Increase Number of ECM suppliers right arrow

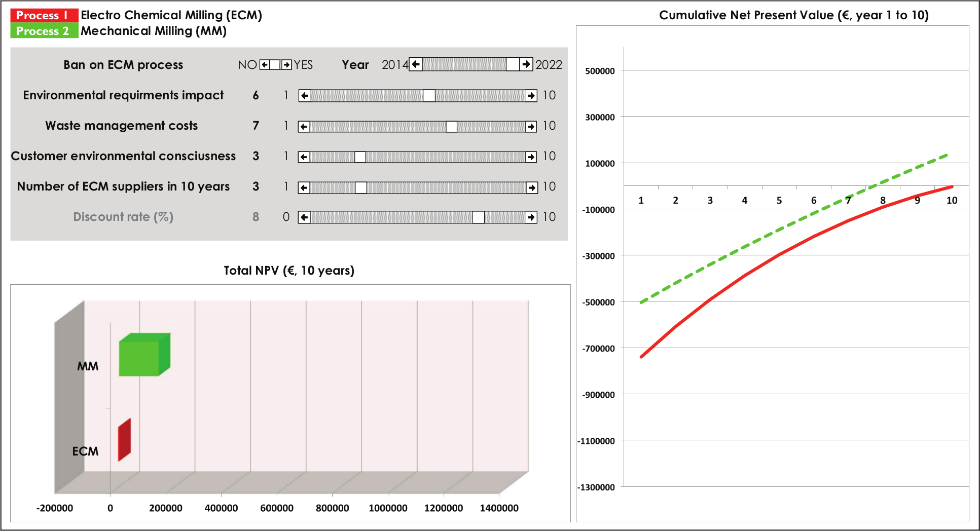531,187
